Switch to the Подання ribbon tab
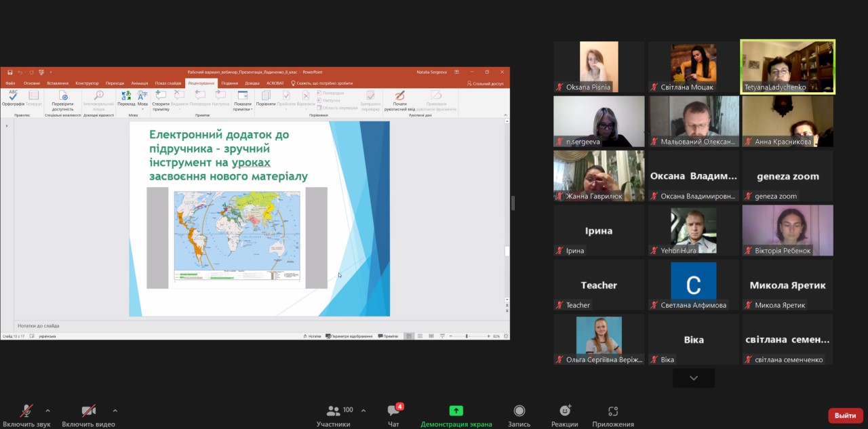The width and height of the screenshot is (868, 429). click(x=230, y=83)
